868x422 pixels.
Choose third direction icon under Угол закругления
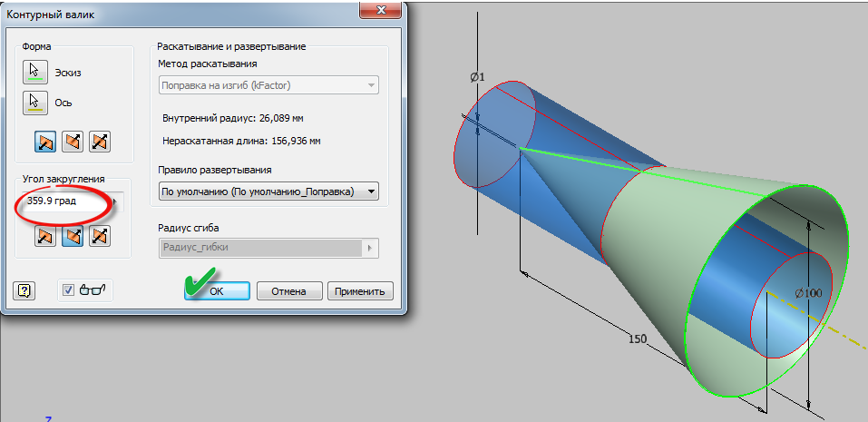(x=100, y=236)
